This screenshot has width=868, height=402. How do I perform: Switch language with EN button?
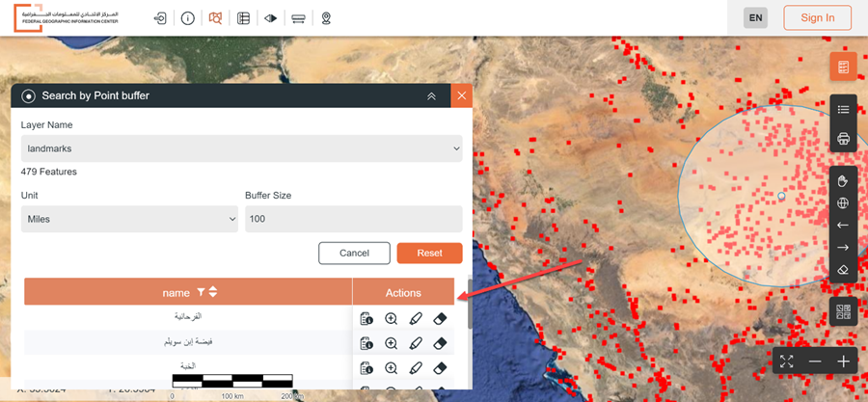755,17
